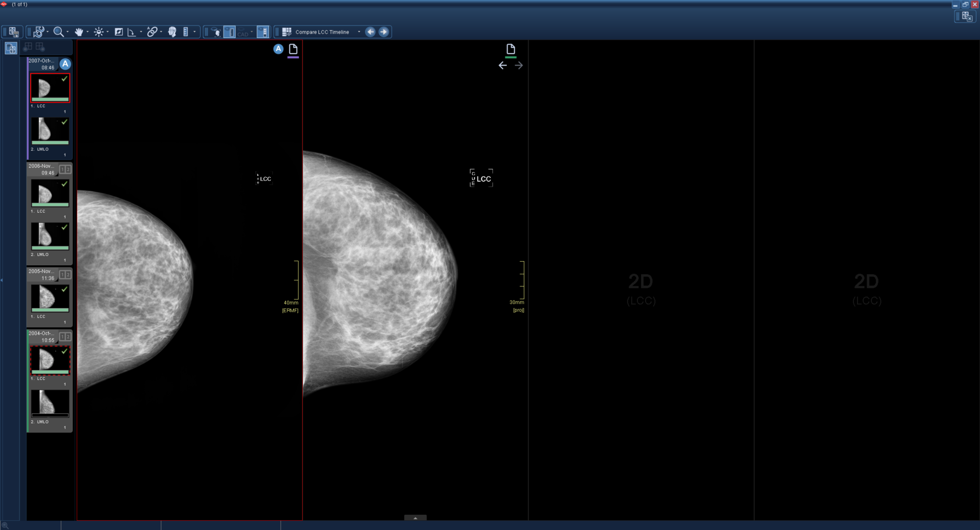Go to the previous hanging protocol step
980x530 pixels.
371,32
